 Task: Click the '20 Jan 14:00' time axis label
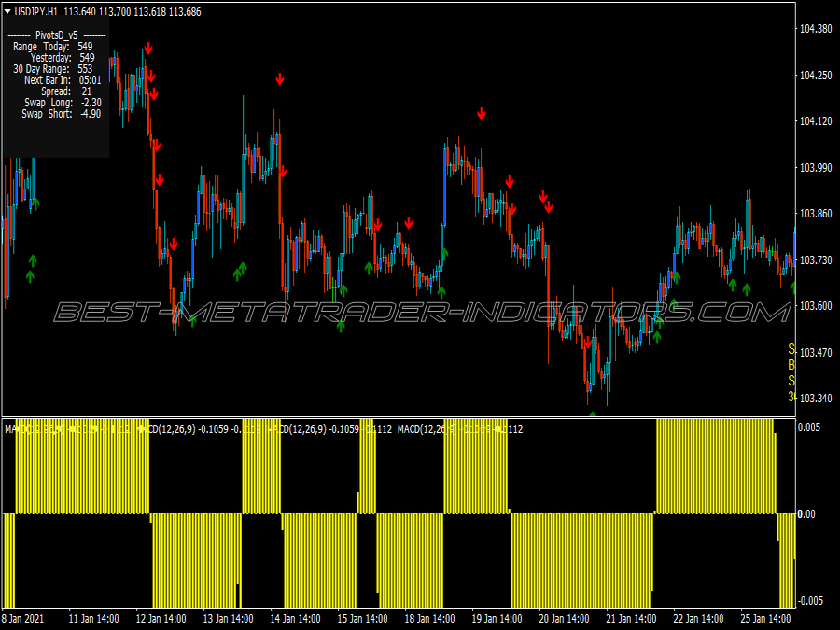click(564, 619)
